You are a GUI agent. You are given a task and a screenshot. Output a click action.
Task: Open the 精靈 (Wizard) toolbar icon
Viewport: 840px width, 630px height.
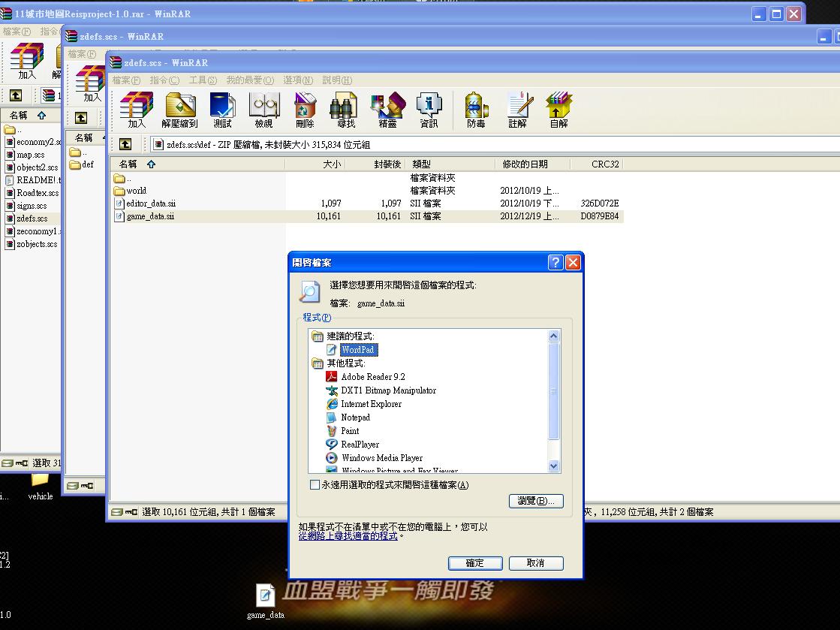[x=387, y=110]
